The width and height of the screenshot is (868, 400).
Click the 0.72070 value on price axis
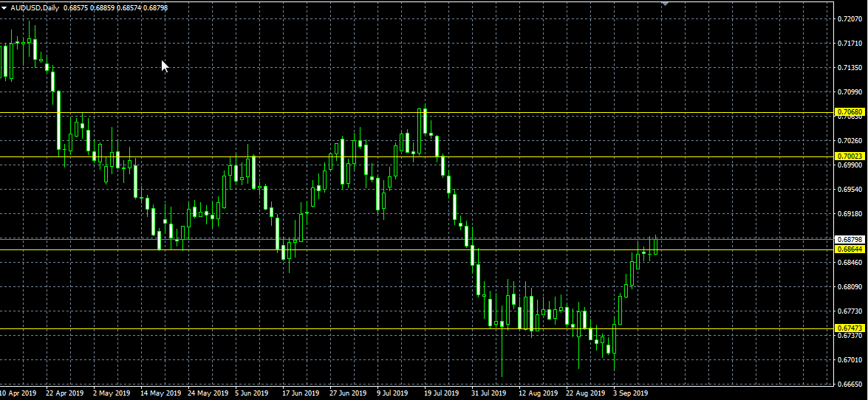(852, 19)
